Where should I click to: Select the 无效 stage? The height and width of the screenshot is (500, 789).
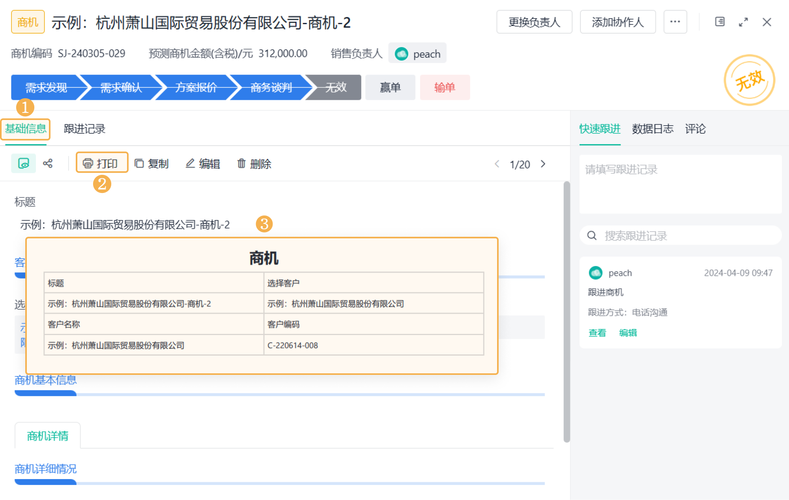[x=336, y=88]
